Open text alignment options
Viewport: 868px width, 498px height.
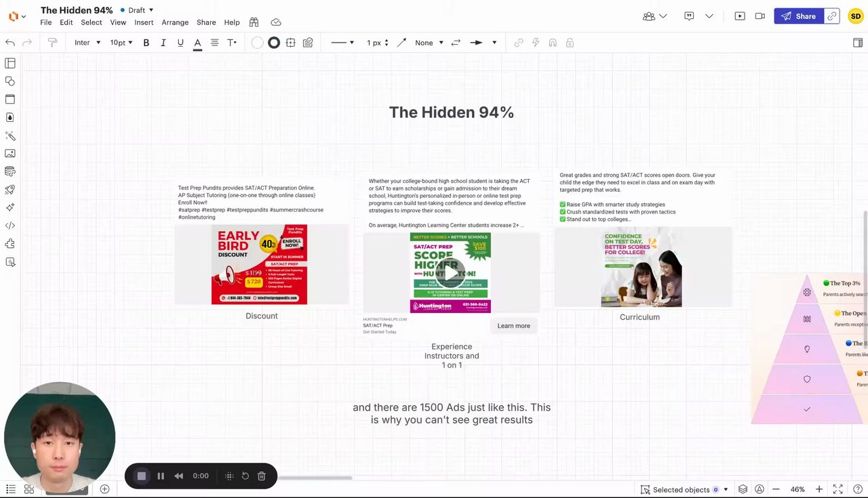(214, 43)
